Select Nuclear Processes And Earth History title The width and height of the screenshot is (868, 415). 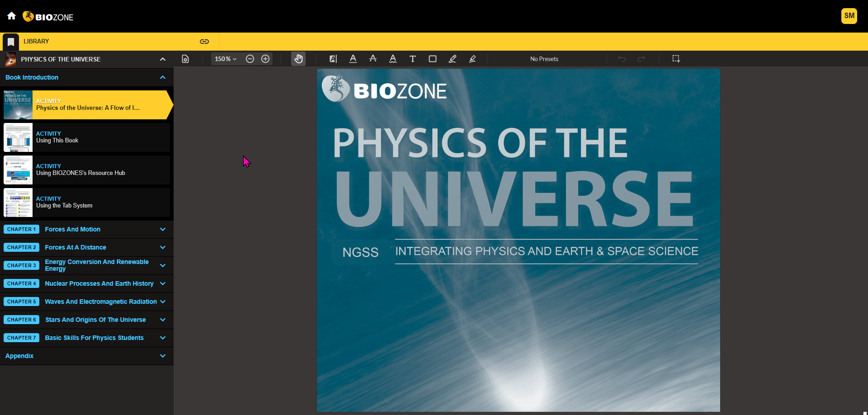(x=99, y=283)
